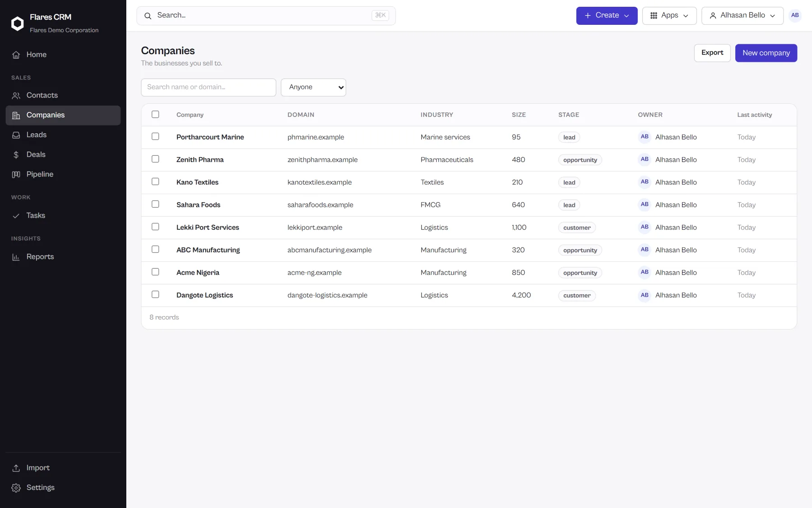Image resolution: width=812 pixels, height=508 pixels.
Task: Click AB owner avatar in Zenith Pharma row
Action: [645, 159]
